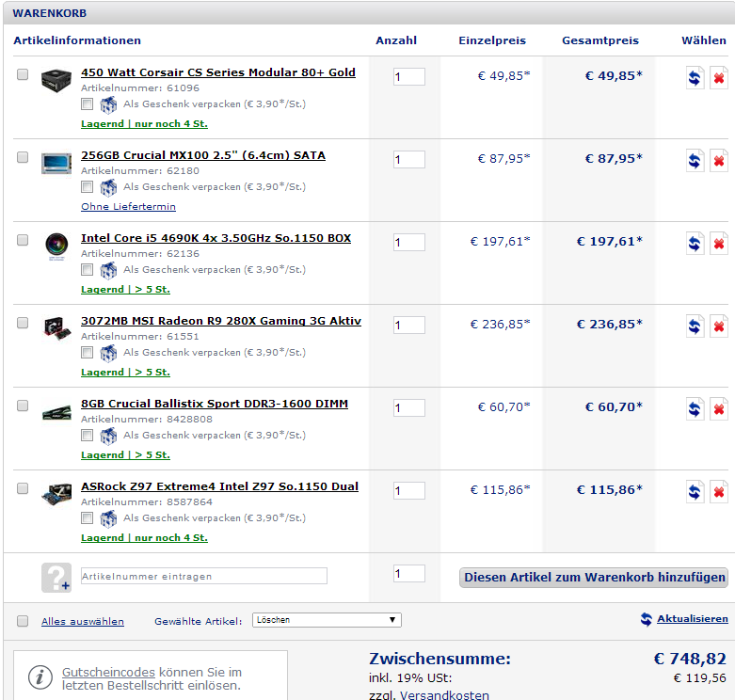
Task: Open ASRock Z97 Extreme4 product link
Action: pos(219,486)
